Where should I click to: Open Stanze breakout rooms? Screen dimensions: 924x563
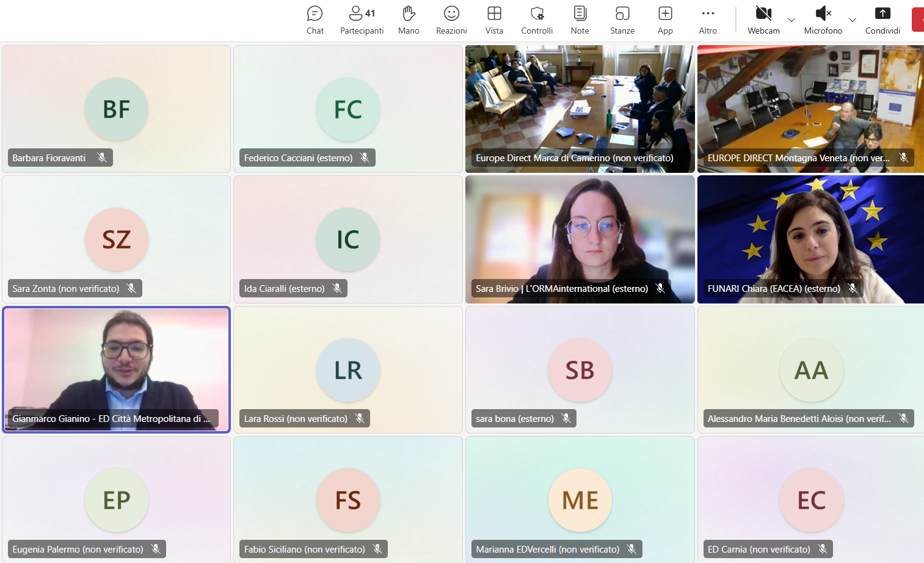[x=622, y=20]
